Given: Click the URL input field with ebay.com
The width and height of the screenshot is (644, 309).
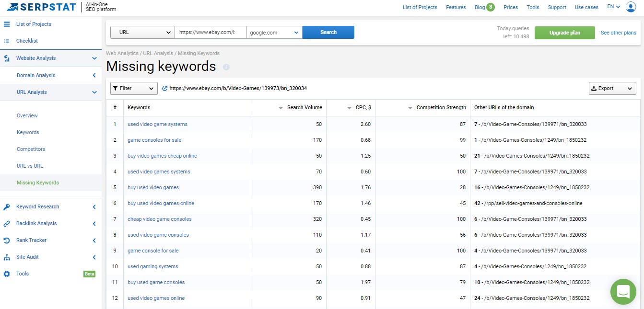Looking at the screenshot, I should (211, 33).
